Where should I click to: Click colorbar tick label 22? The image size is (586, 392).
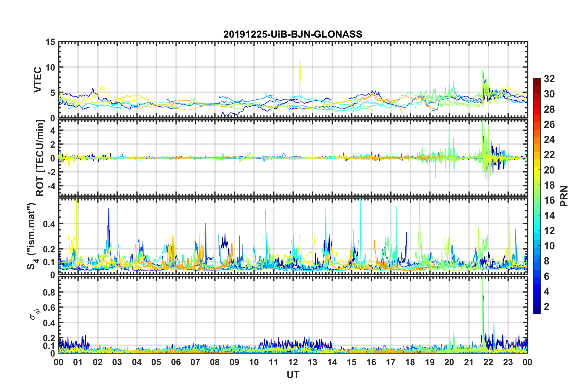point(549,155)
